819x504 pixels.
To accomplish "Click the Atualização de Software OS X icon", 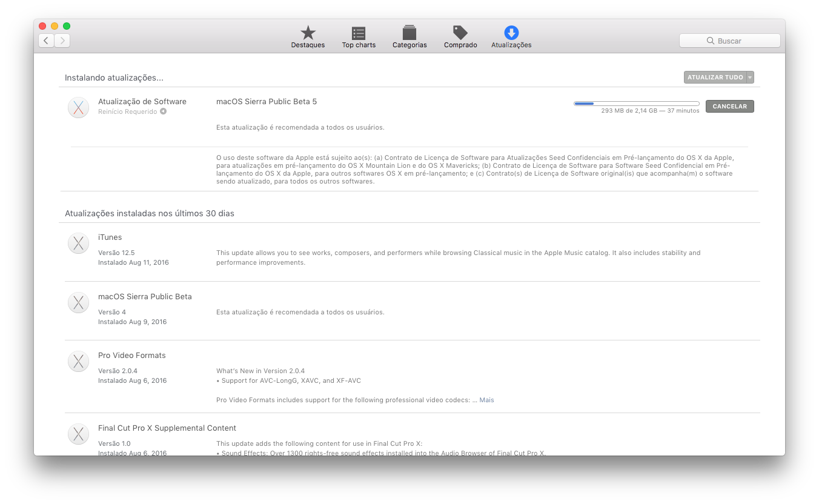I will click(78, 107).
